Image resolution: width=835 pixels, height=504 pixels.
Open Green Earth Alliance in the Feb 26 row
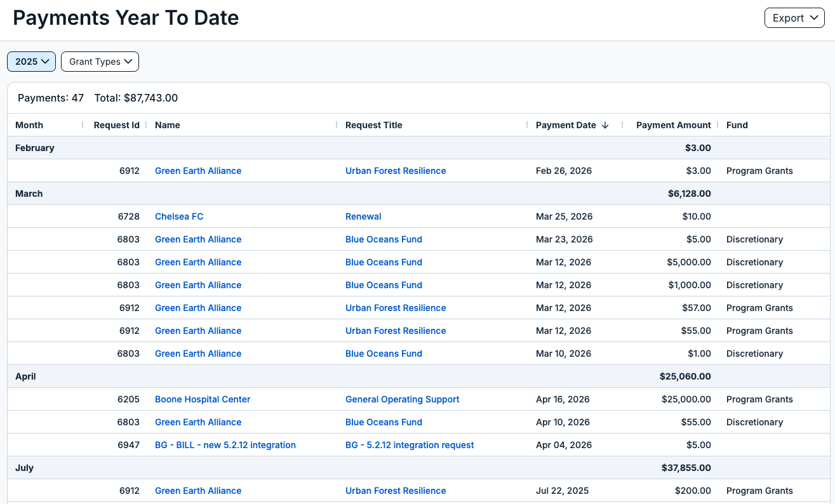pyautogui.click(x=198, y=171)
